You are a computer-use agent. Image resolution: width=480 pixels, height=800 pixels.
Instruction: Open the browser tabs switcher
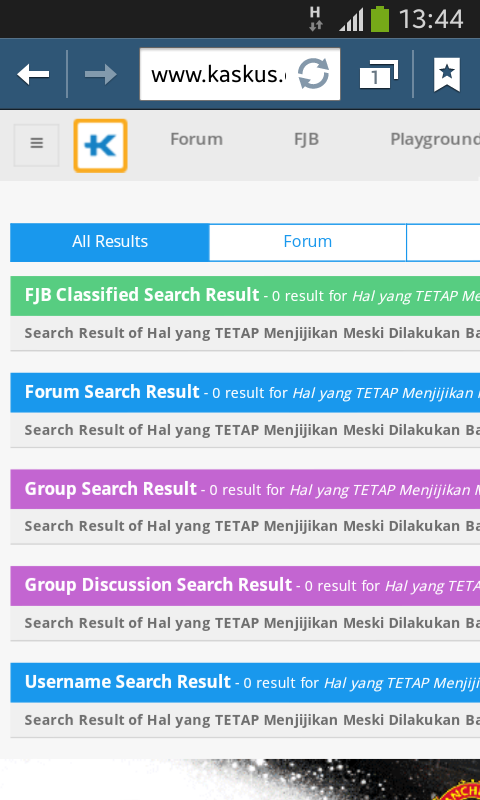click(378, 74)
